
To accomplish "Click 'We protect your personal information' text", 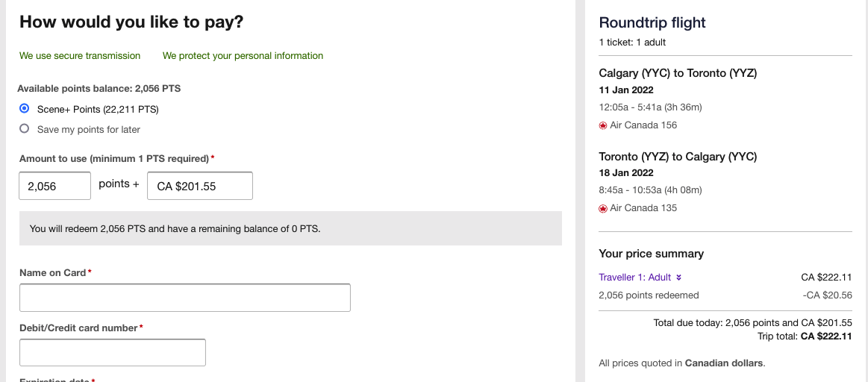I will (243, 56).
